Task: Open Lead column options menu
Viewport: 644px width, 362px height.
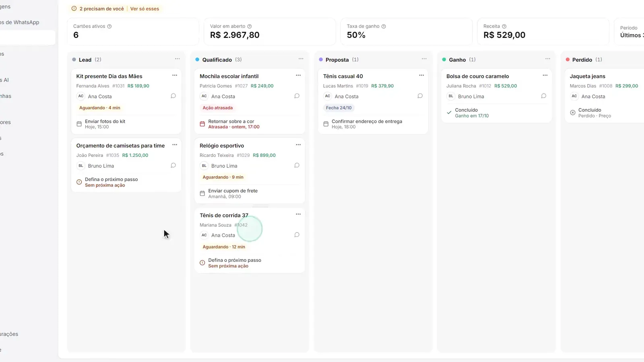Action: (177, 59)
